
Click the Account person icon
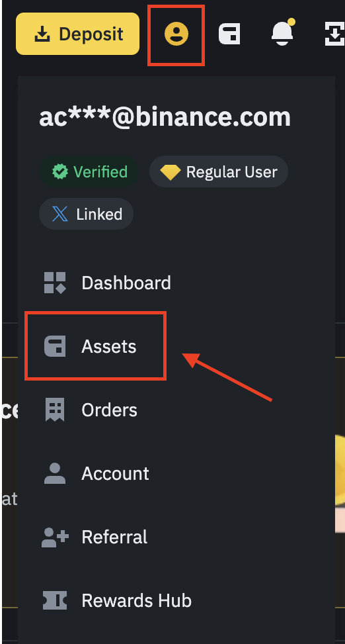(55, 473)
